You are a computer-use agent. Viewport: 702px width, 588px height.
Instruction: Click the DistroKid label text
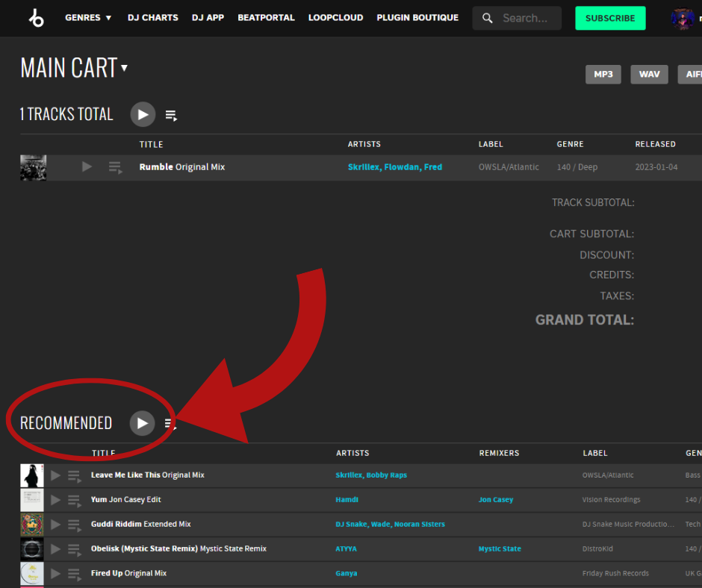[597, 549]
